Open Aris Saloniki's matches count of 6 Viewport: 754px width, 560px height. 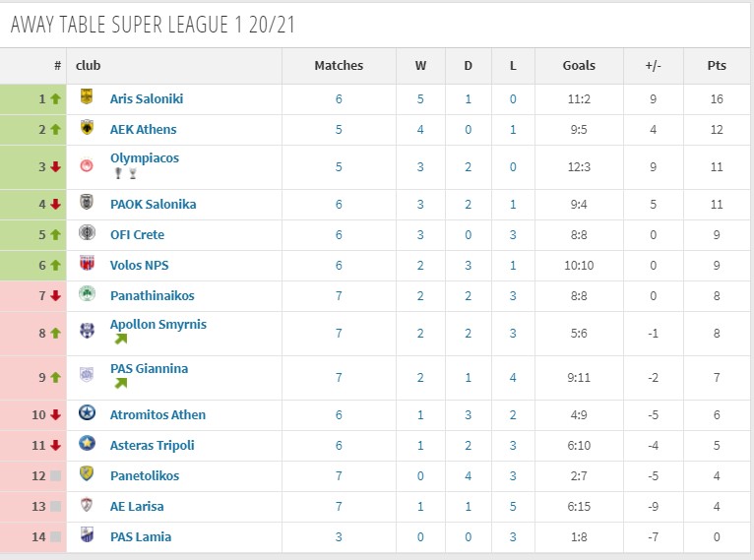[x=339, y=99]
